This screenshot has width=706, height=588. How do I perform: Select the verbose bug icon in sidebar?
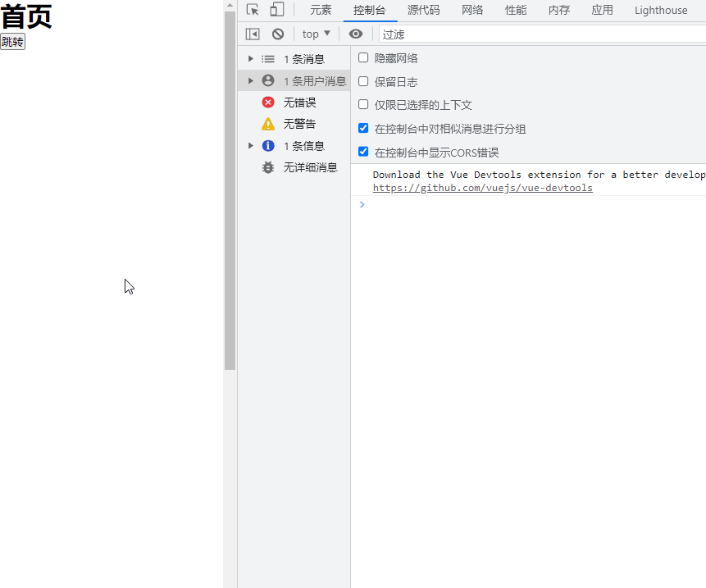(267, 166)
